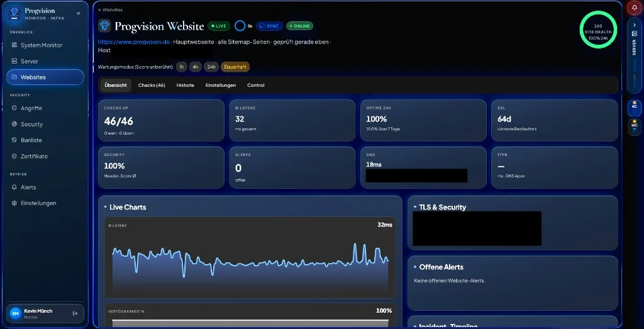Viewport: 644px width, 329px height.
Task: Set maintenance mode for 4h
Action: coord(196,67)
